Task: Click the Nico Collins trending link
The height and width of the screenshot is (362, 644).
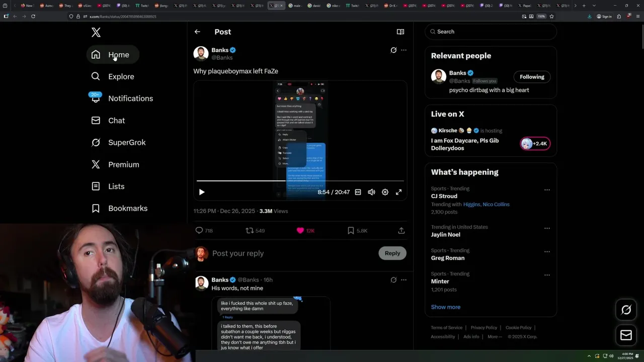Action: click(x=496, y=205)
